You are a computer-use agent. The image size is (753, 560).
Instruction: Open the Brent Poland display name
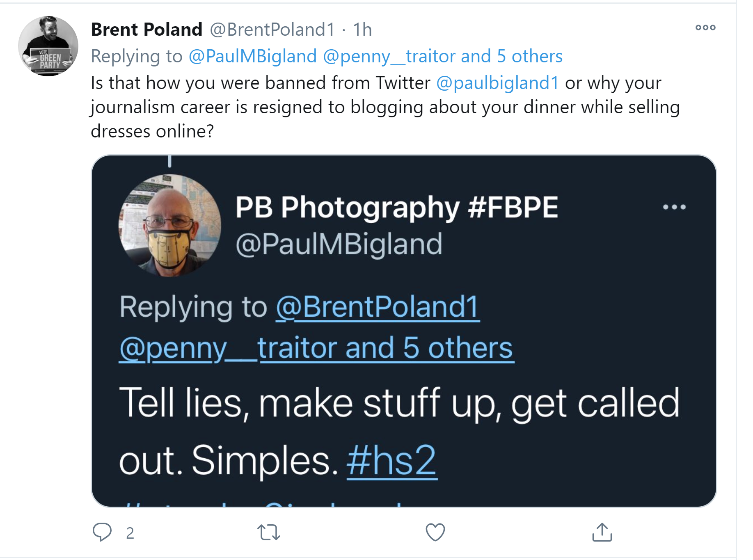click(146, 30)
